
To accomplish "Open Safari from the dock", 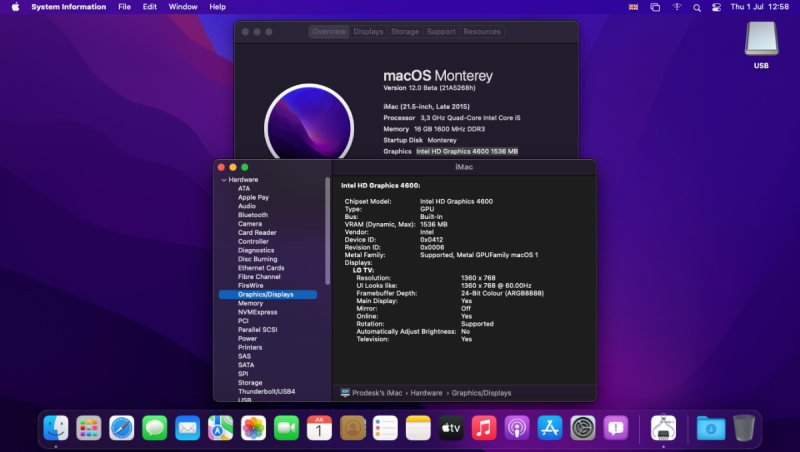I will [121, 429].
